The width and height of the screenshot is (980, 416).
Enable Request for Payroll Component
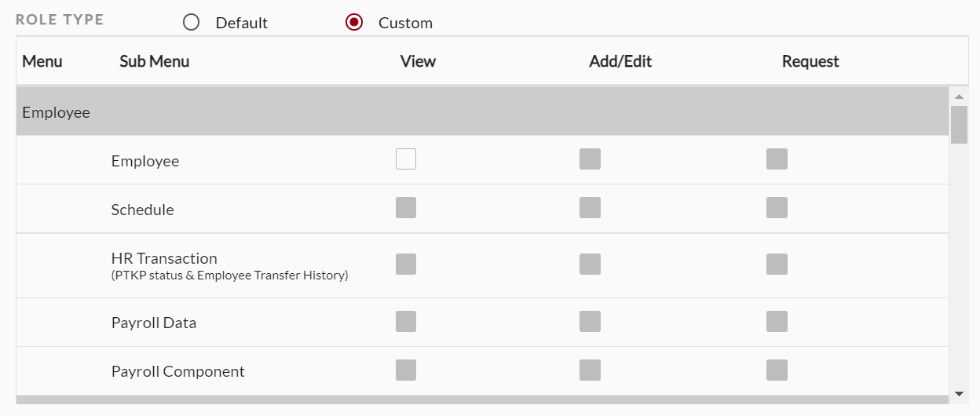pyautogui.click(x=777, y=370)
